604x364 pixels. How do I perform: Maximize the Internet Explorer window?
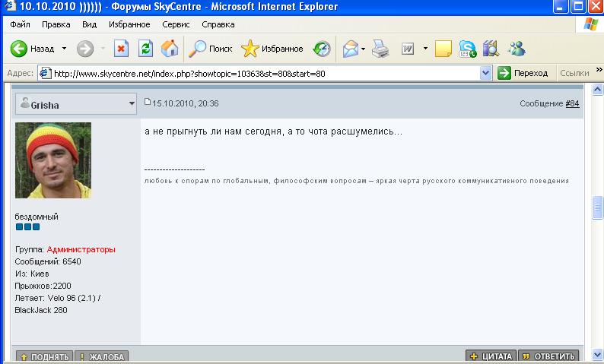click(579, 6)
